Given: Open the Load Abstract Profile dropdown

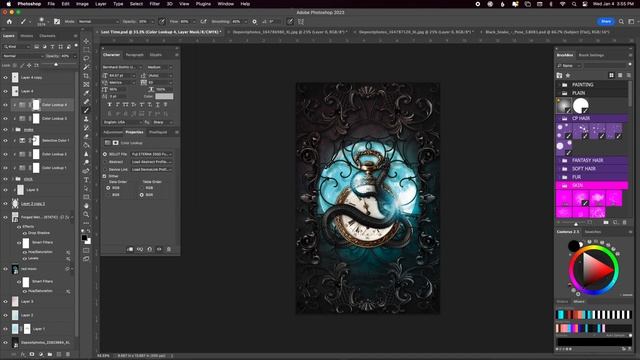Looking at the screenshot, I should pyautogui.click(x=151, y=162).
